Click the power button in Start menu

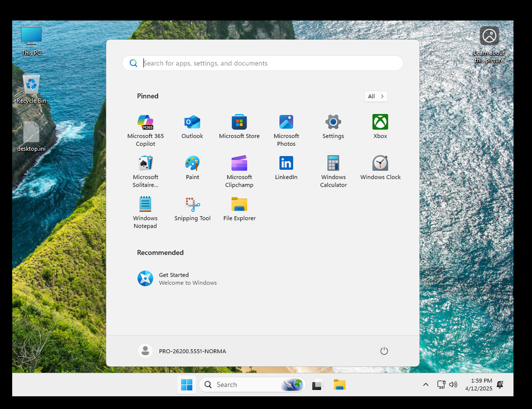[x=384, y=351]
